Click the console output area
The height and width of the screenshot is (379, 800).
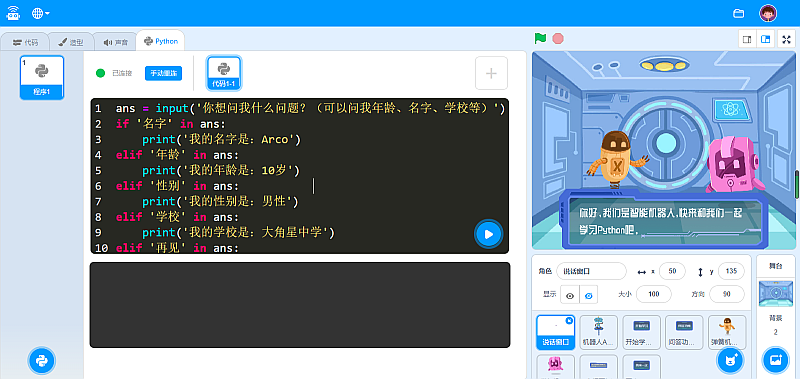click(300, 305)
